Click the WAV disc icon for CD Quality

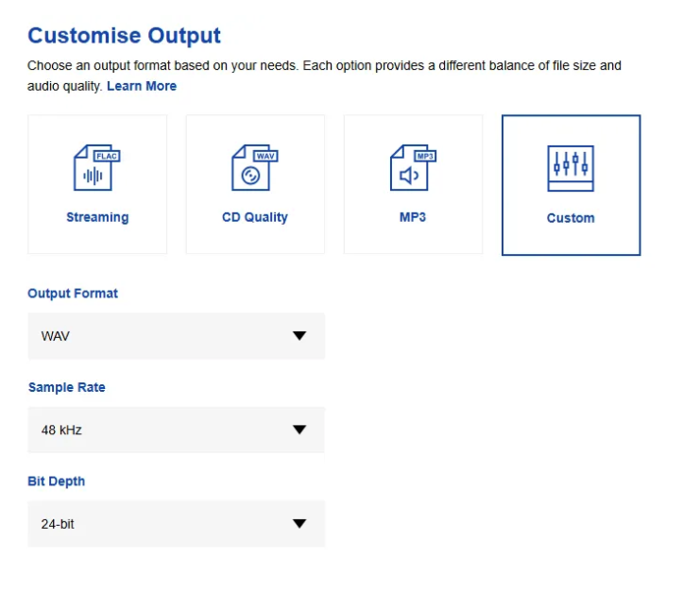click(254, 170)
